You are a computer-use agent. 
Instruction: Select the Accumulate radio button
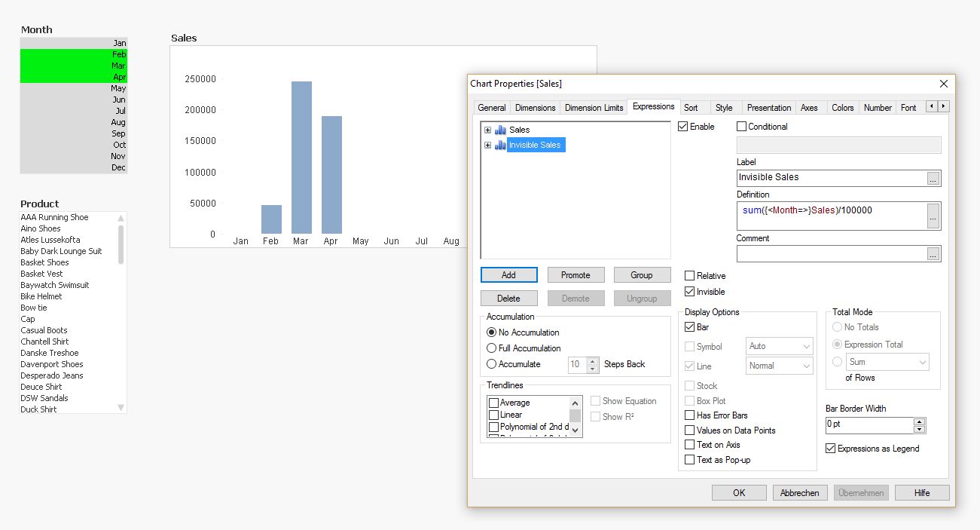pyautogui.click(x=492, y=364)
